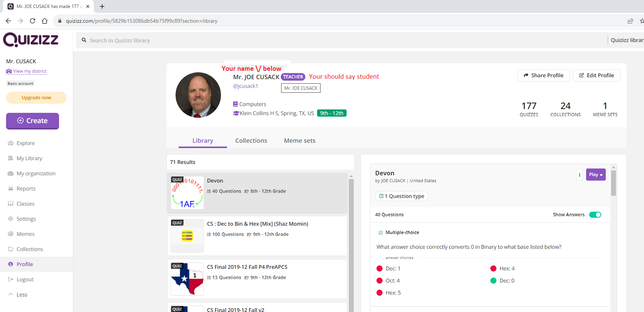The image size is (644, 312).
Task: Click the Joe Cusack profile photo
Action: click(x=198, y=95)
